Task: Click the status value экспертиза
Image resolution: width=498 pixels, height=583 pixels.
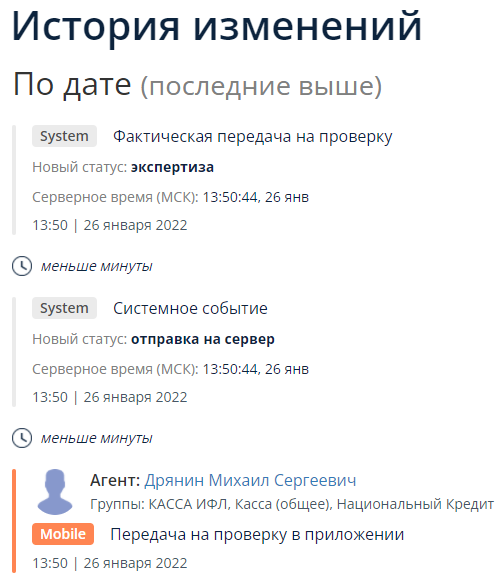Action: 172,167
